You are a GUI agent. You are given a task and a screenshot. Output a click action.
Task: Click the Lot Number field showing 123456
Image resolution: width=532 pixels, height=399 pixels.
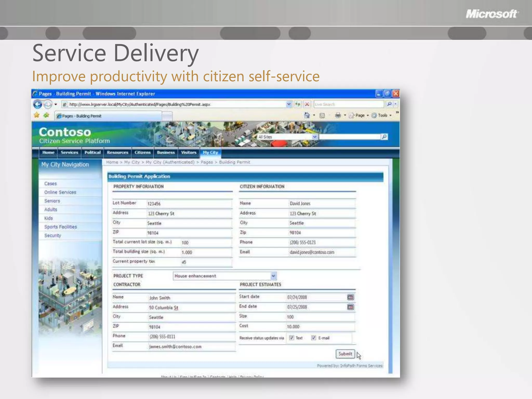[189, 204]
